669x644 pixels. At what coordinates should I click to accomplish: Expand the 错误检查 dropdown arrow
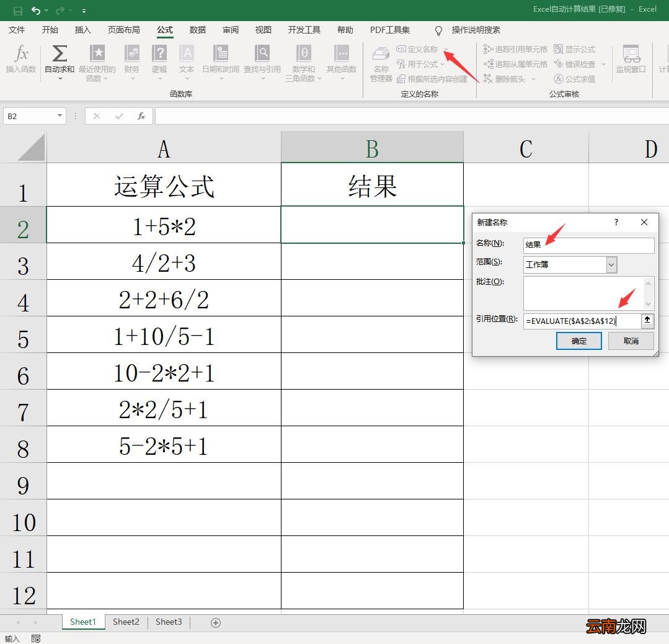tap(603, 64)
